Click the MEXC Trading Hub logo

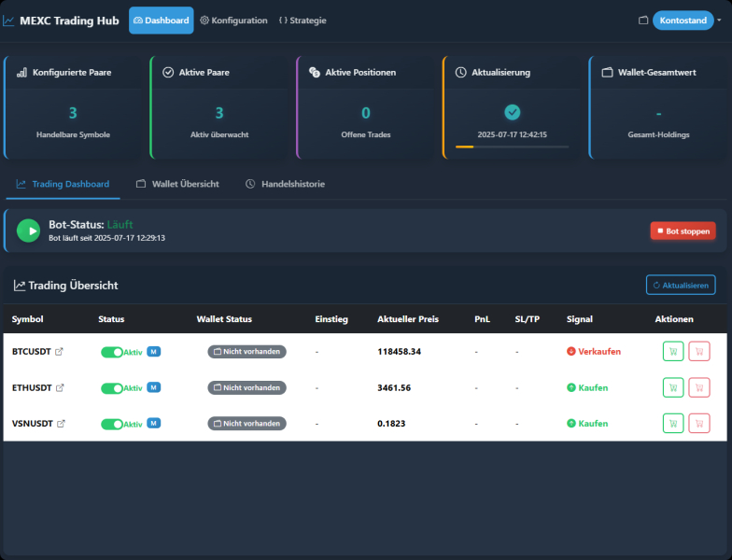62,21
